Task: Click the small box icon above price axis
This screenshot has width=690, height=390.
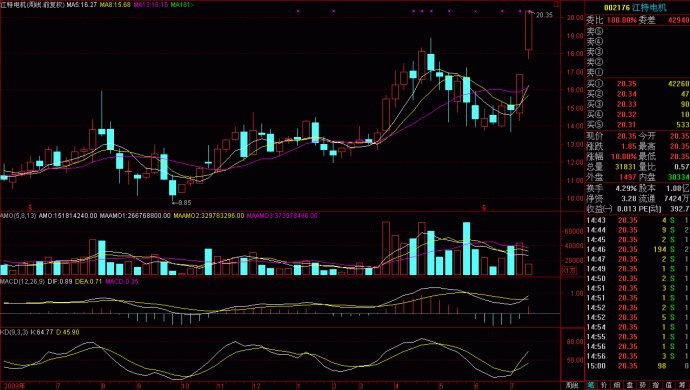Action: point(557,4)
